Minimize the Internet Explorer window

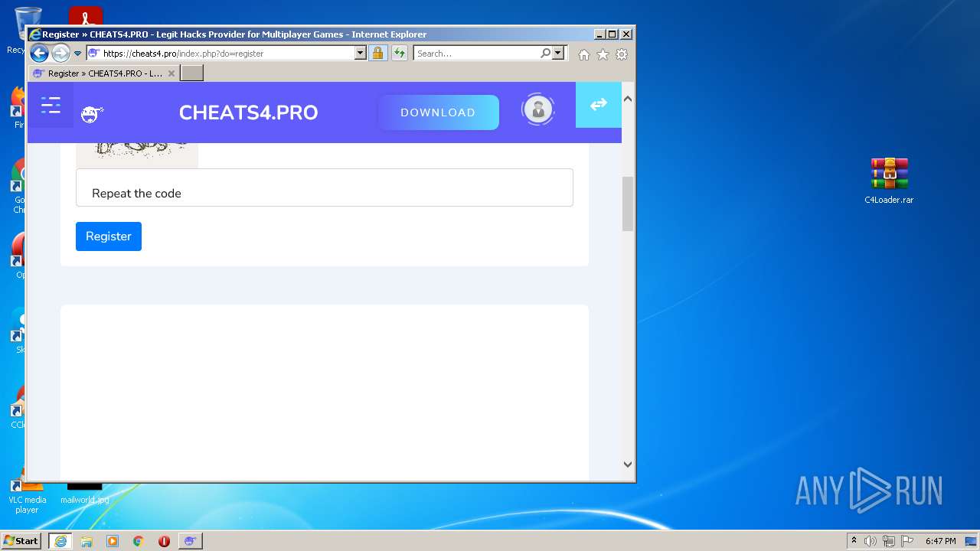pos(599,34)
